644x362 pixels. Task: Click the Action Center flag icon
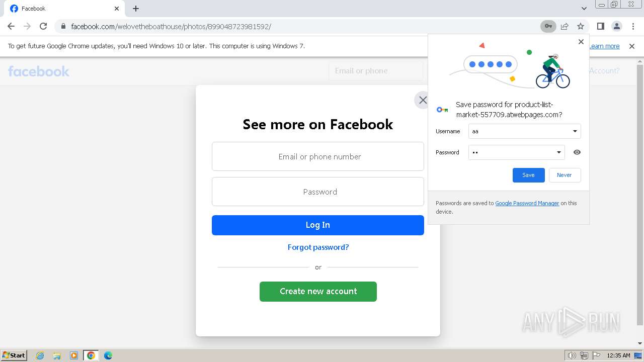point(596,355)
